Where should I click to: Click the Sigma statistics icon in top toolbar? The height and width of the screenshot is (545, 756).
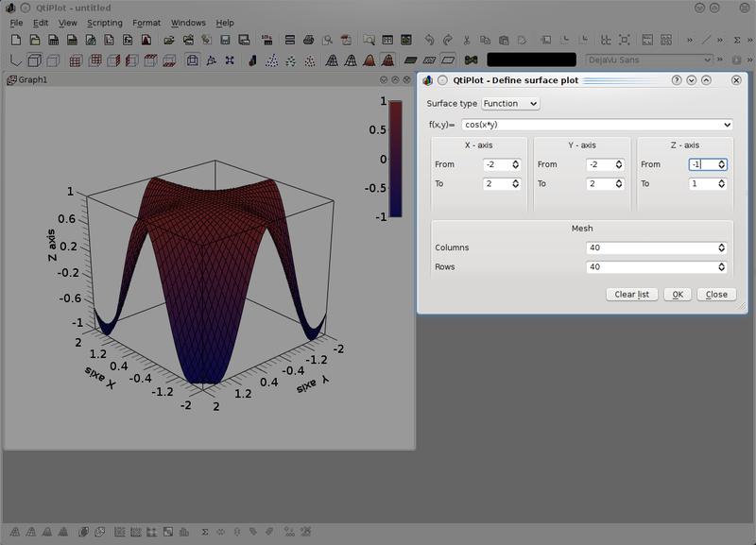(736, 41)
